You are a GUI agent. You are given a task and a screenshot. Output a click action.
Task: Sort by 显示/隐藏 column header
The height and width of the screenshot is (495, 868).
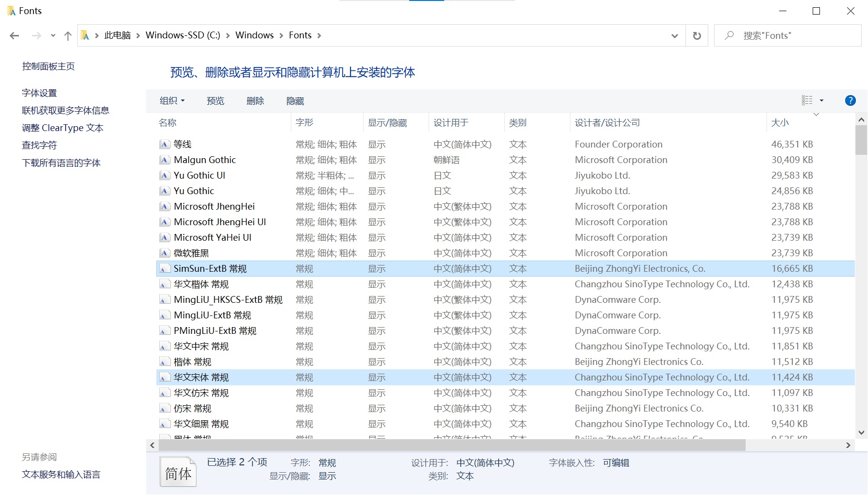pos(396,123)
